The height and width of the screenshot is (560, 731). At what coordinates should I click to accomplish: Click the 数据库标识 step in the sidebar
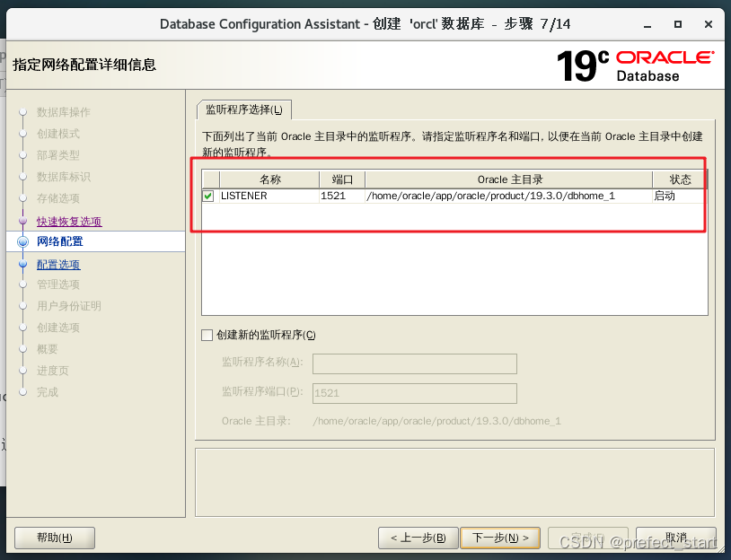click(64, 177)
